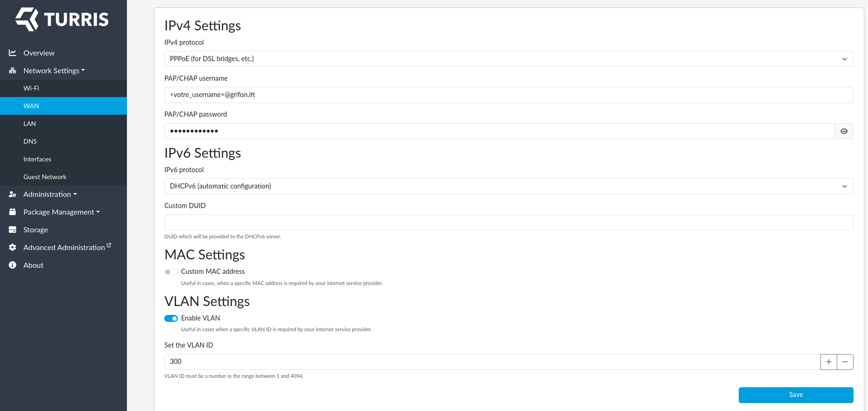The height and width of the screenshot is (411, 868).
Task: Click the Administration user icon
Action: (13, 195)
